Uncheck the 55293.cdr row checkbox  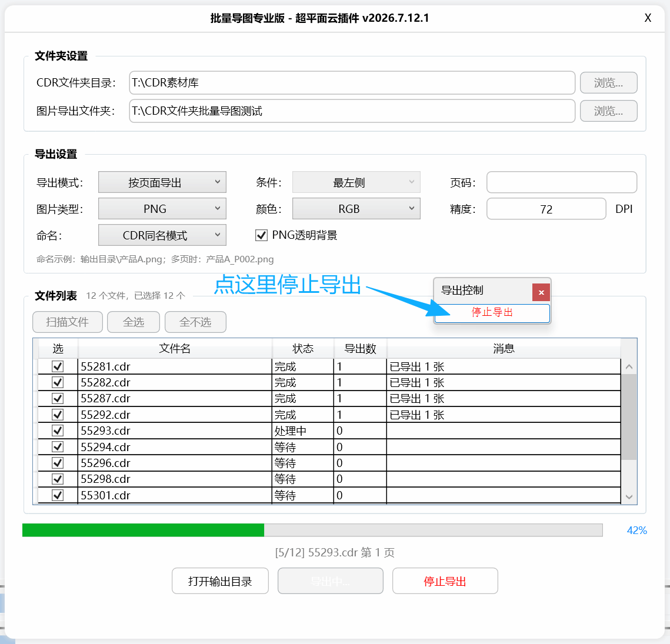click(x=58, y=431)
